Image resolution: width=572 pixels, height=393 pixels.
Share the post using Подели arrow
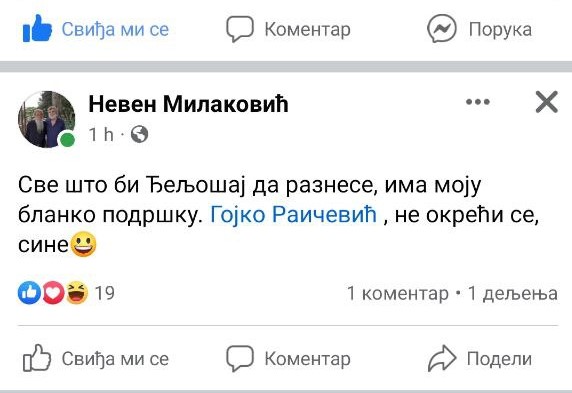tap(480, 359)
